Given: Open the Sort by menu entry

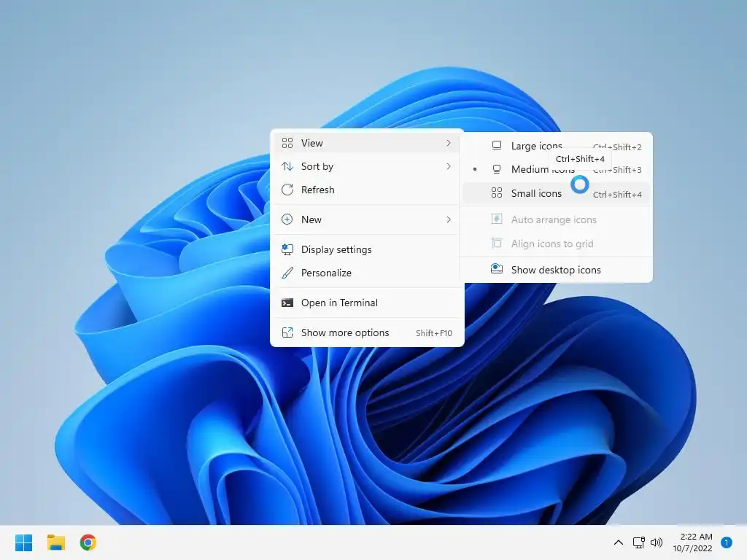Looking at the screenshot, I should [x=366, y=166].
